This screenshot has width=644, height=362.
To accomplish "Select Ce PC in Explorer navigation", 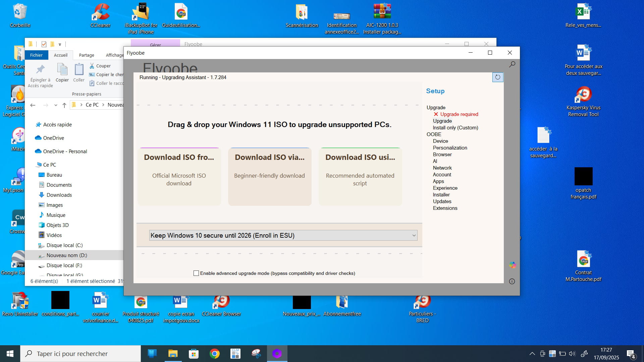I will tap(46, 165).
